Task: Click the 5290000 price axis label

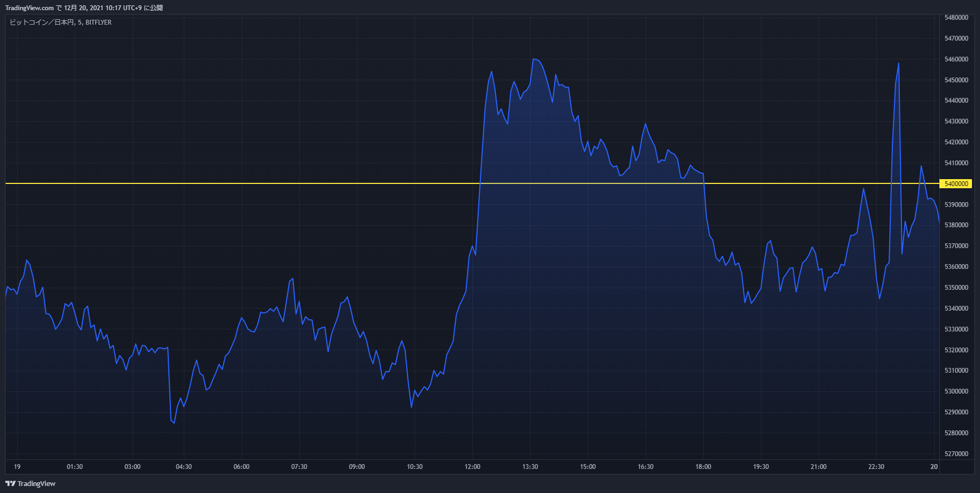Action: point(956,412)
